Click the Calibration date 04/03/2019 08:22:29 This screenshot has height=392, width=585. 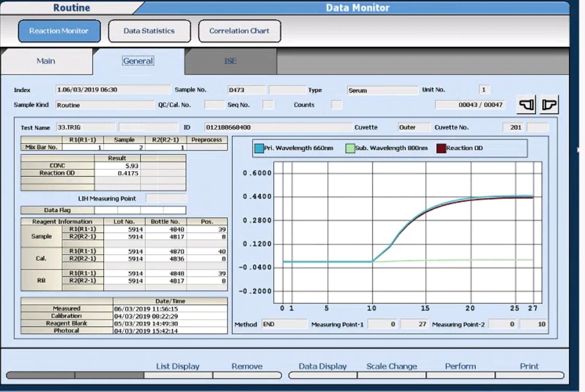pos(170,316)
